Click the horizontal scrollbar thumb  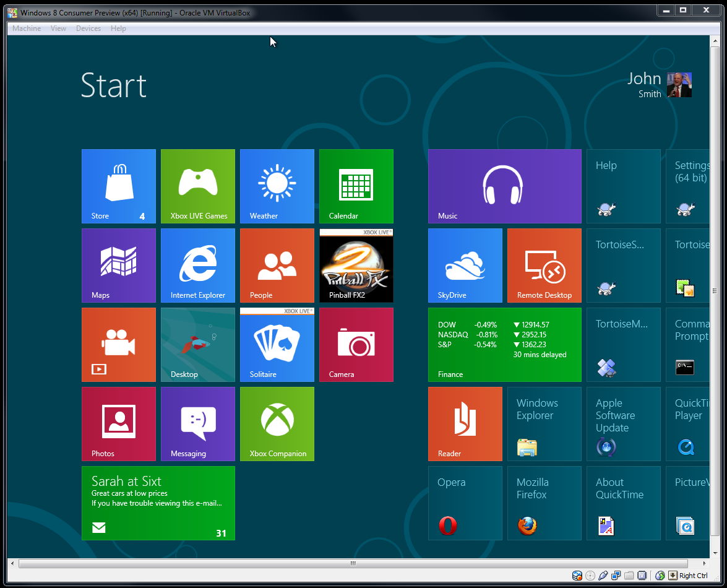[x=353, y=563]
